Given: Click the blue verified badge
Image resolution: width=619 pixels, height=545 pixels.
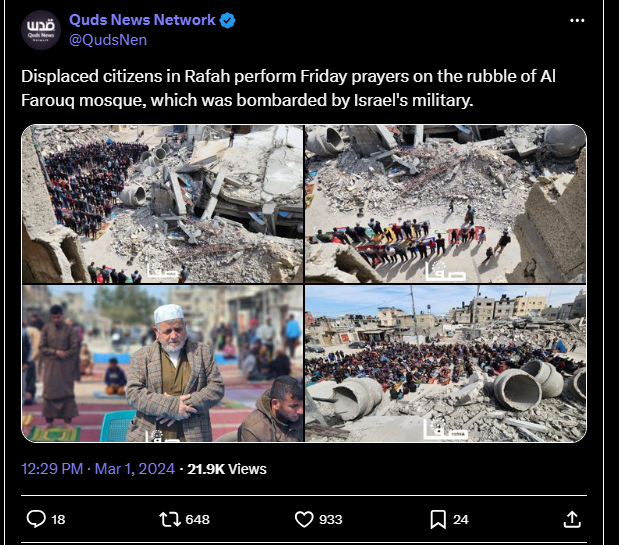Looking at the screenshot, I should pos(227,20).
